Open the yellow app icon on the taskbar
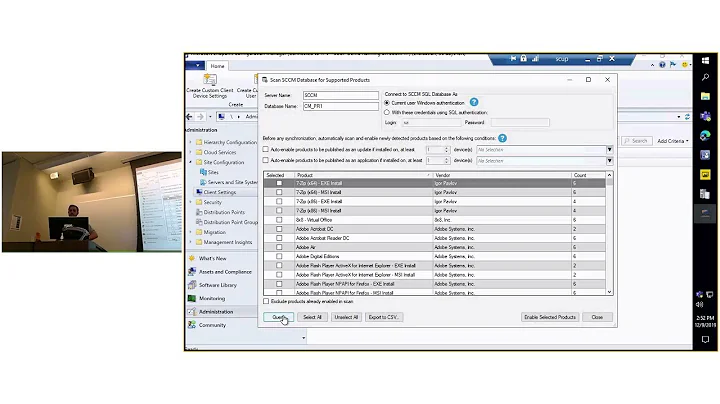Image resolution: width=720 pixels, height=404 pixels. coord(705,174)
